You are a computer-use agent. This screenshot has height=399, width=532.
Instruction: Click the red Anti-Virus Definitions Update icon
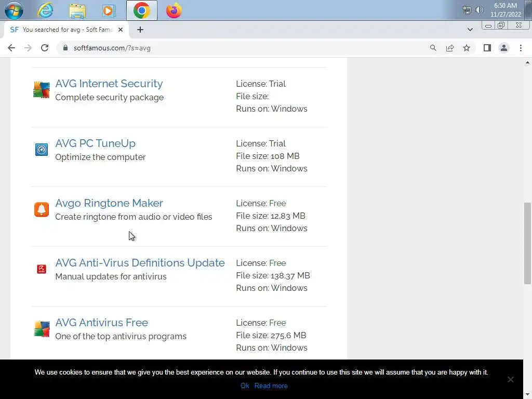click(42, 269)
